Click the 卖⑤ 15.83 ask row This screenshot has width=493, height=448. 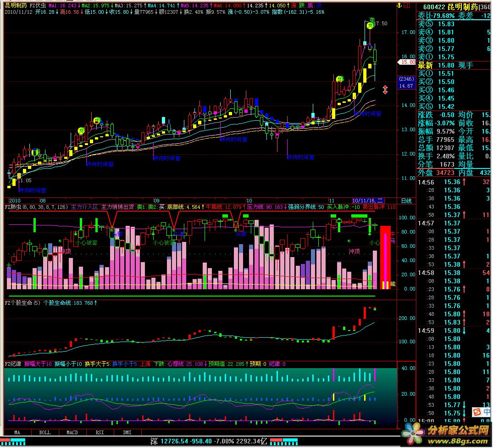tap(454, 24)
